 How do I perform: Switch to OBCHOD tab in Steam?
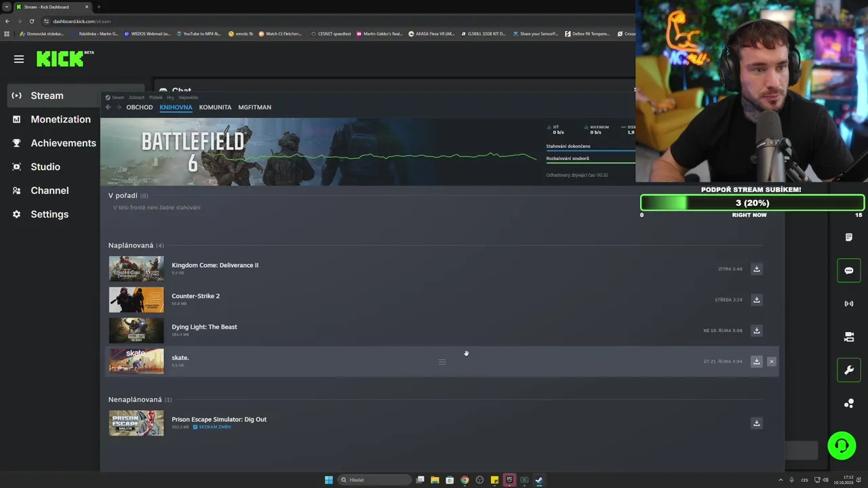(x=139, y=107)
